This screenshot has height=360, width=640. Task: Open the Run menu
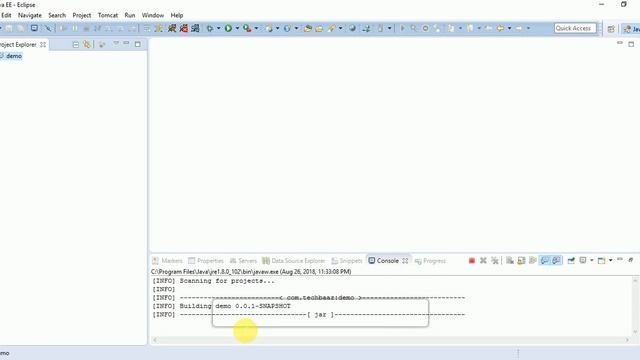130,15
